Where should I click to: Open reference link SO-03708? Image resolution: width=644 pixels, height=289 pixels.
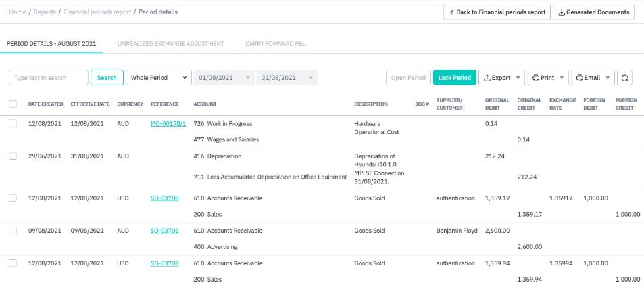click(x=164, y=198)
